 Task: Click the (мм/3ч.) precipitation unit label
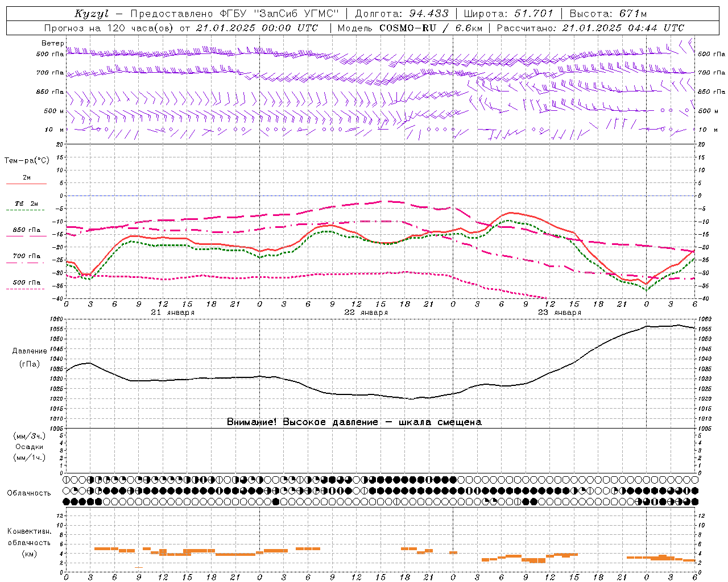(30, 436)
